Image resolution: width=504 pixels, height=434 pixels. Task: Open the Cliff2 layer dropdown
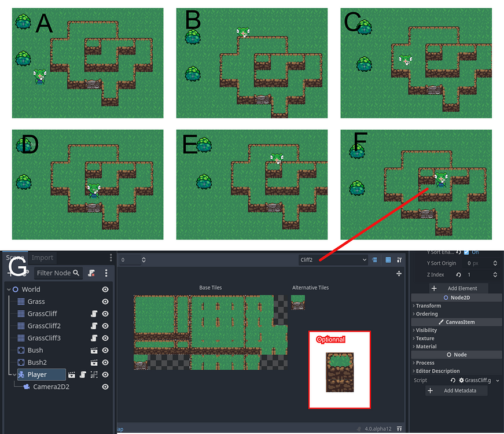click(333, 260)
